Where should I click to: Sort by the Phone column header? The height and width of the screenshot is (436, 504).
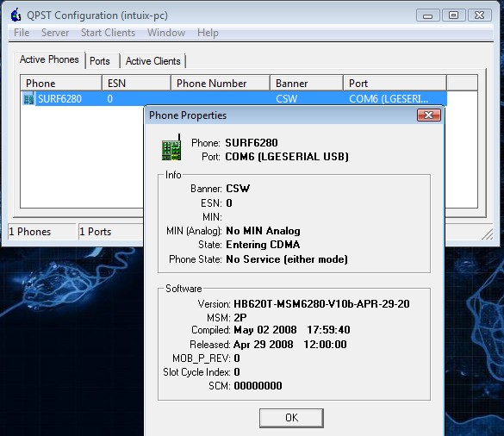coord(61,84)
